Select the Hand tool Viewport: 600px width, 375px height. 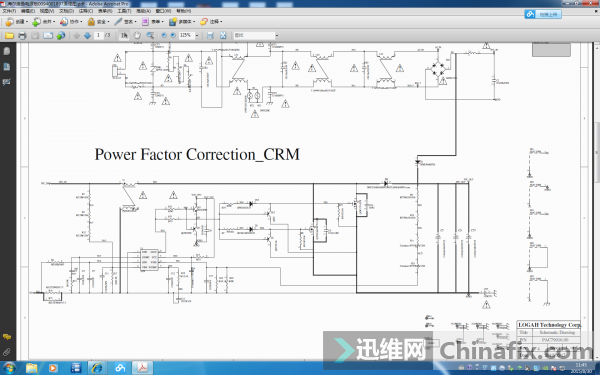tap(137, 36)
